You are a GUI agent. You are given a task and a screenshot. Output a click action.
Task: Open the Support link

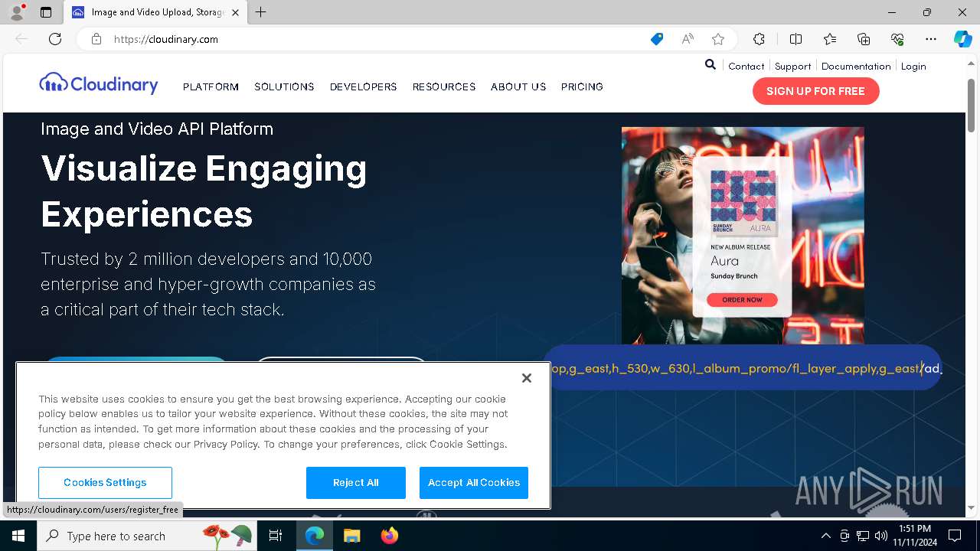click(792, 67)
